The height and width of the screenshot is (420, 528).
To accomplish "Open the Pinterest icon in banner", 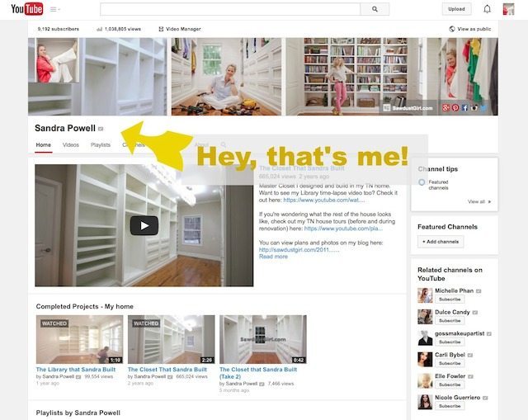I will [x=455, y=108].
